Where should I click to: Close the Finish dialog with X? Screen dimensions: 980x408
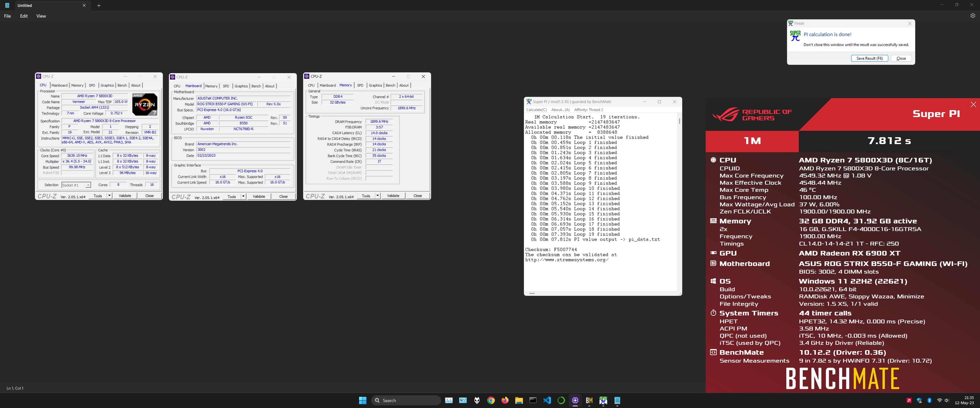tap(910, 23)
